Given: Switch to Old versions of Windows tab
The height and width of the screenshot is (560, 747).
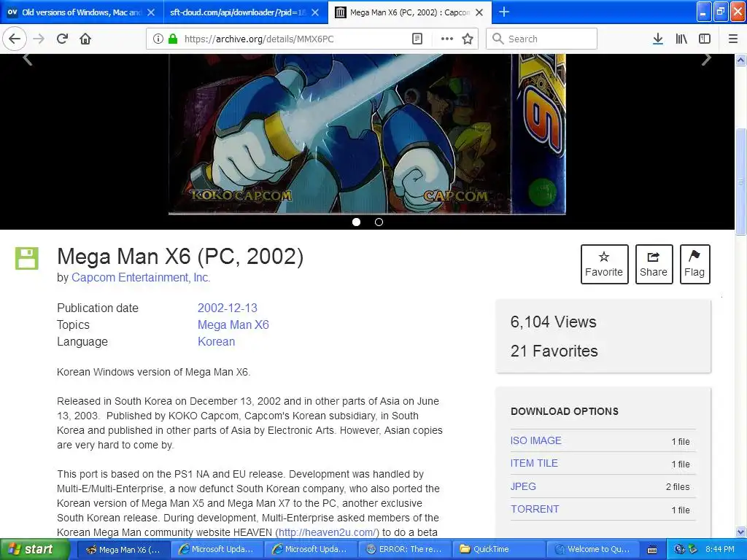Looking at the screenshot, I should [x=81, y=12].
